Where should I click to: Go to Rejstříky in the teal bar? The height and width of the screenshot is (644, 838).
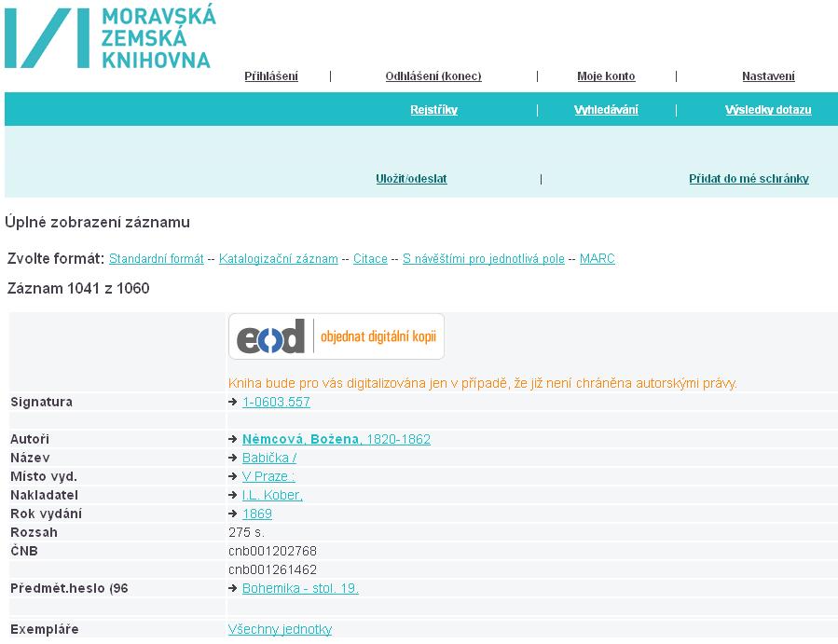pos(434,110)
